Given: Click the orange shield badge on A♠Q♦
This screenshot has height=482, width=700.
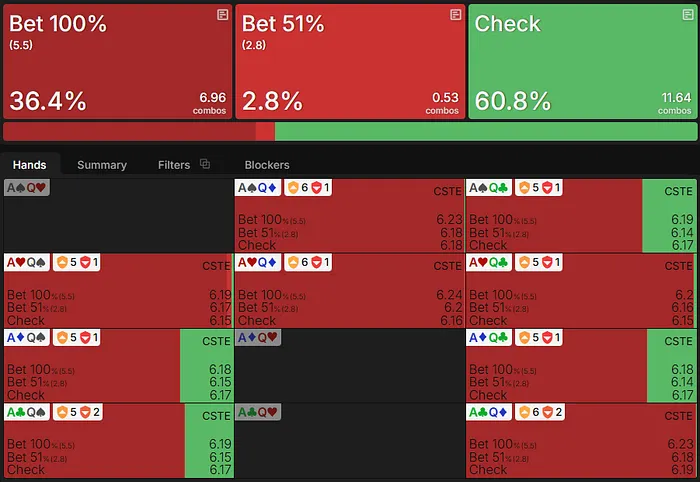Looking at the screenshot, I should pyautogui.click(x=293, y=188).
